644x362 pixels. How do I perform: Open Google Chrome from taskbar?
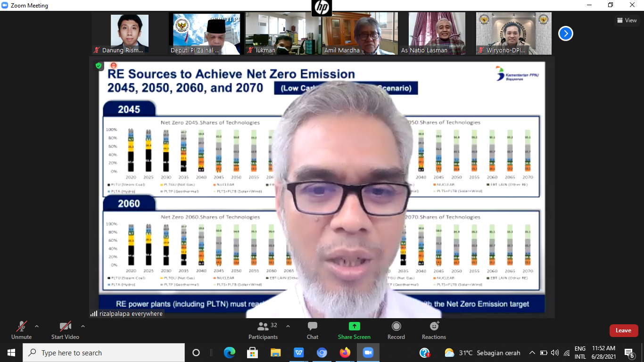(322, 353)
